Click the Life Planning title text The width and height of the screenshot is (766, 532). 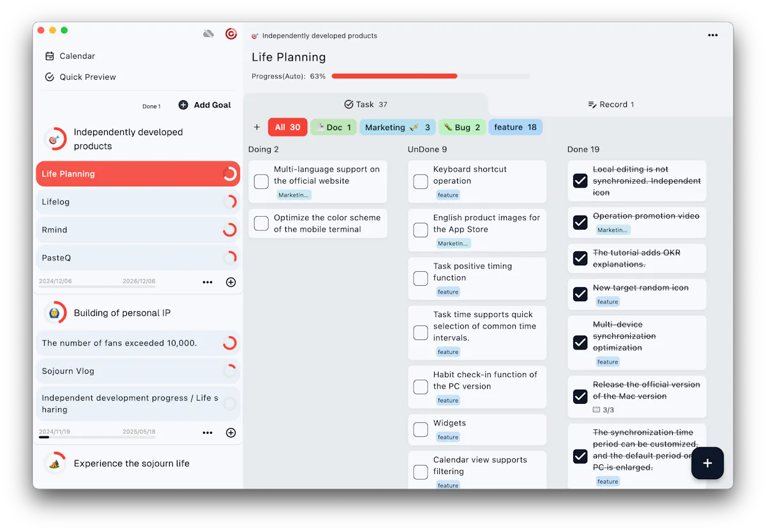pyautogui.click(x=289, y=57)
